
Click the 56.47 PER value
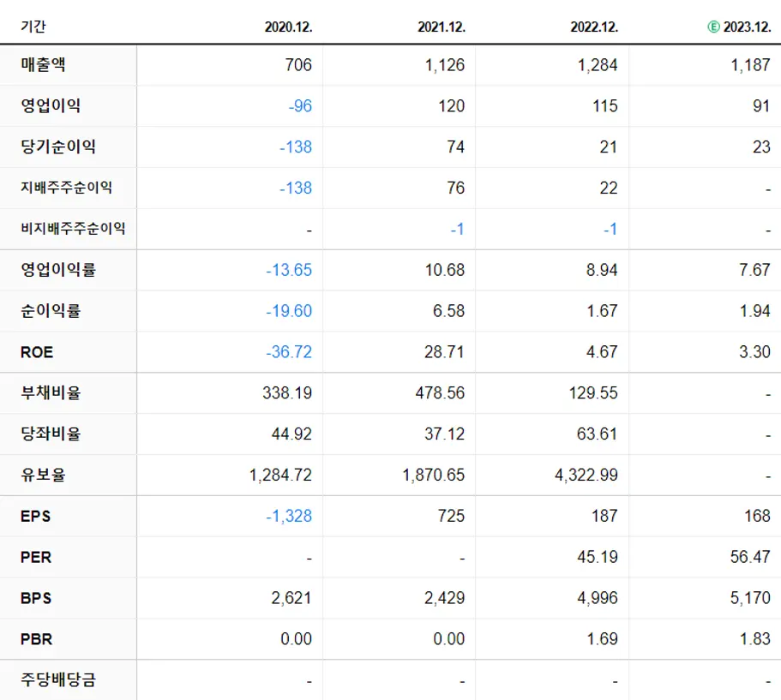pos(751,557)
